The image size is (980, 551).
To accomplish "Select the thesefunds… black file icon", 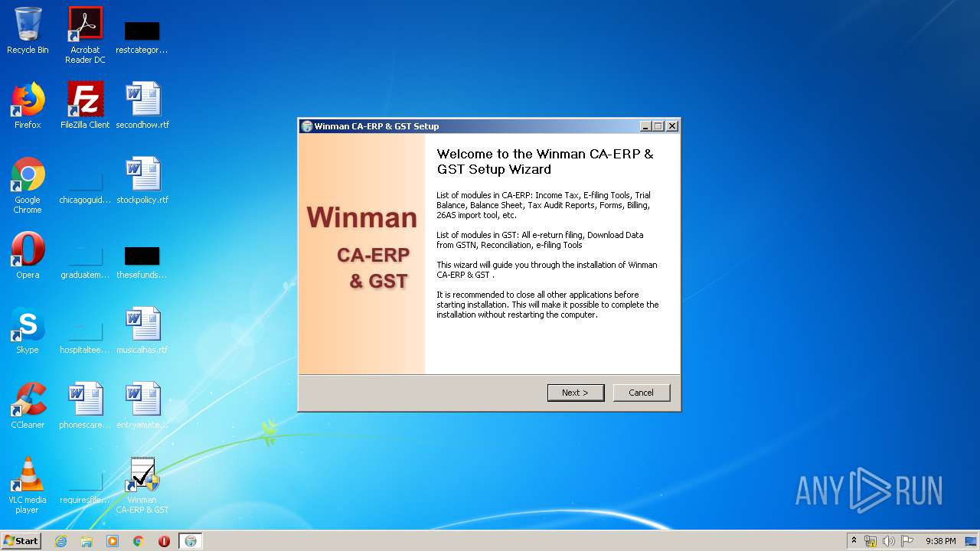I will pos(142,260).
